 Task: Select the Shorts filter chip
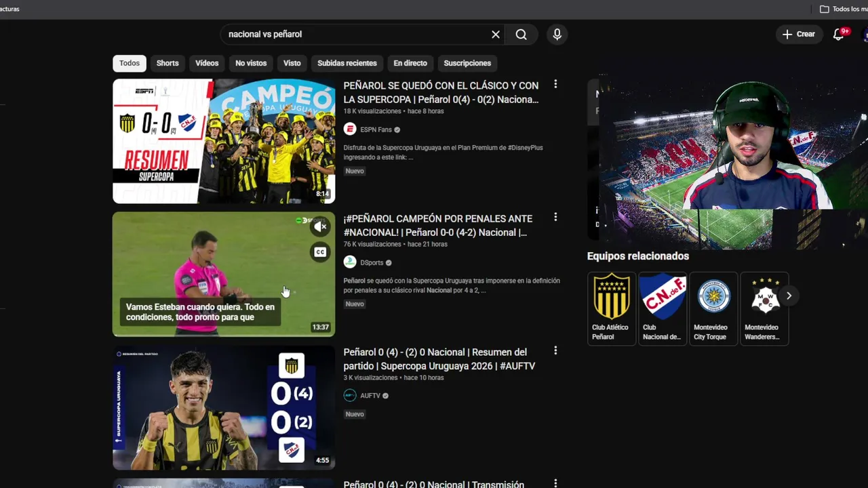(x=167, y=63)
